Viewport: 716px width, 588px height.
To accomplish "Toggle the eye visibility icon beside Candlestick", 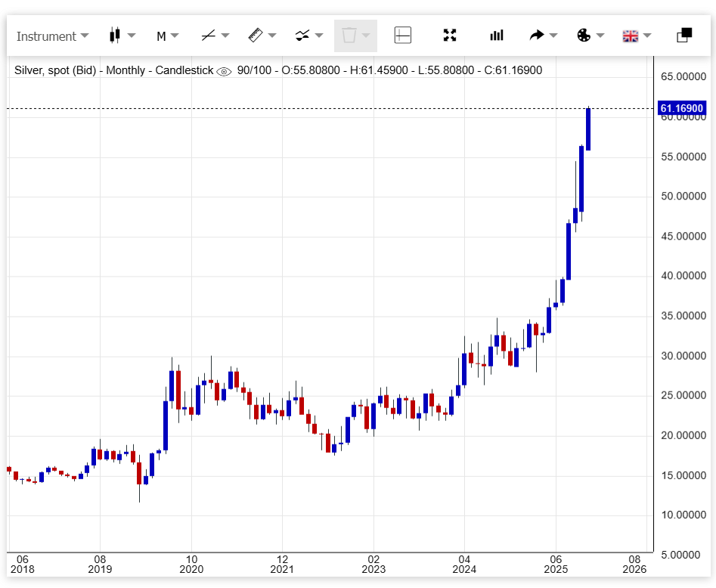I will pyautogui.click(x=224, y=71).
